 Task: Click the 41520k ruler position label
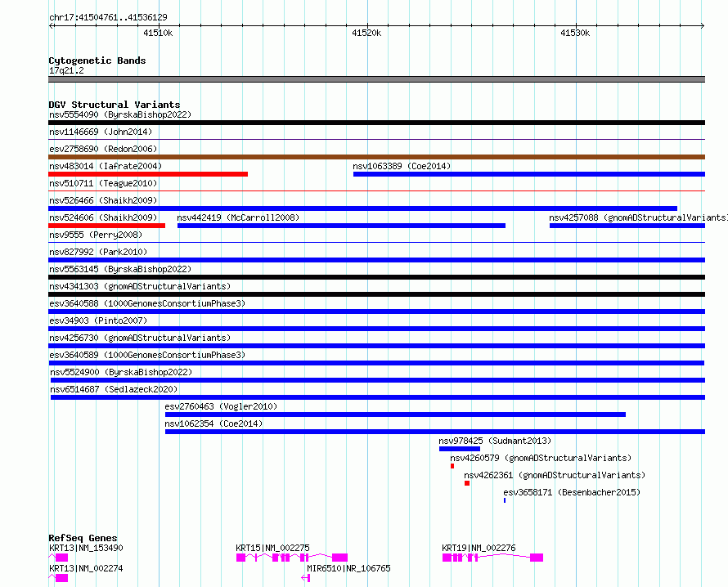point(366,33)
